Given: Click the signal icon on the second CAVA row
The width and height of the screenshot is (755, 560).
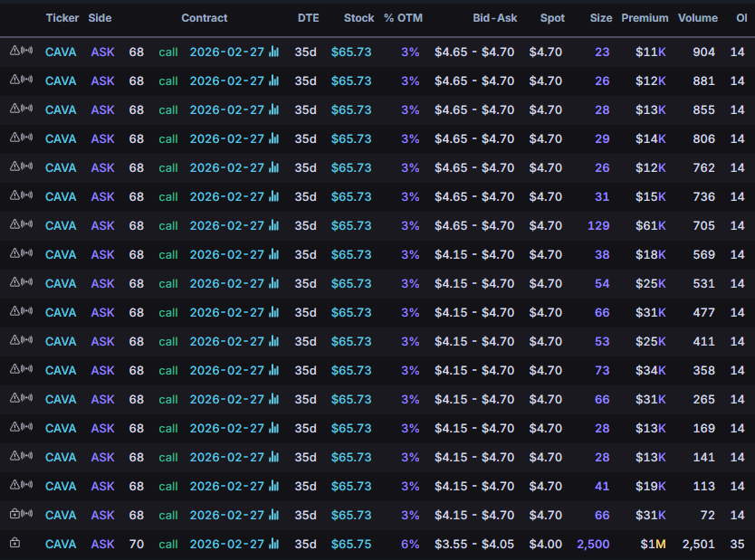Looking at the screenshot, I should (x=25, y=81).
